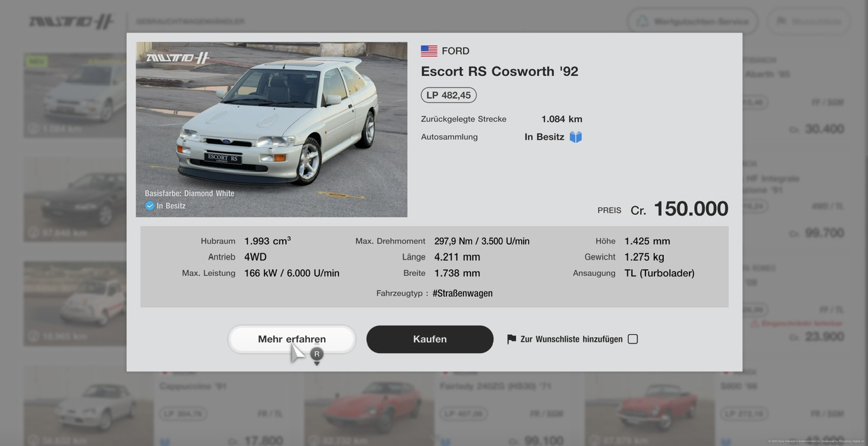The height and width of the screenshot is (446, 868).
Task: Open the Escort RS Cosworth photo
Action: 271,129
